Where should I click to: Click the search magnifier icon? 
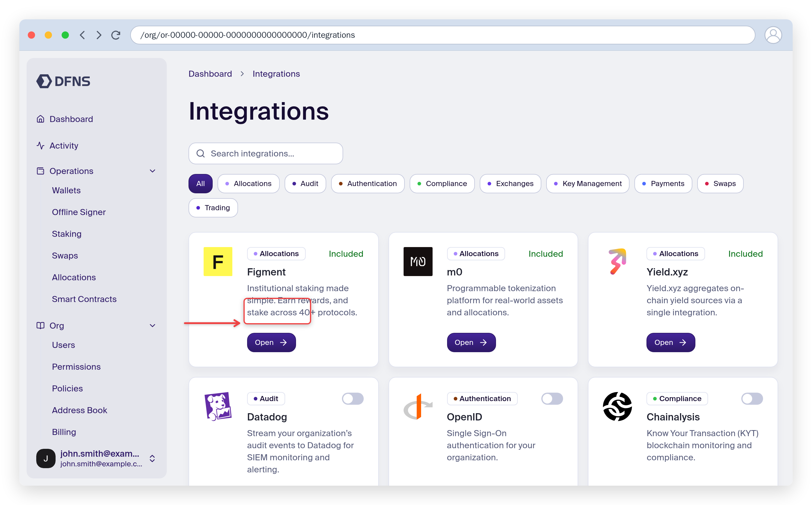(x=200, y=153)
